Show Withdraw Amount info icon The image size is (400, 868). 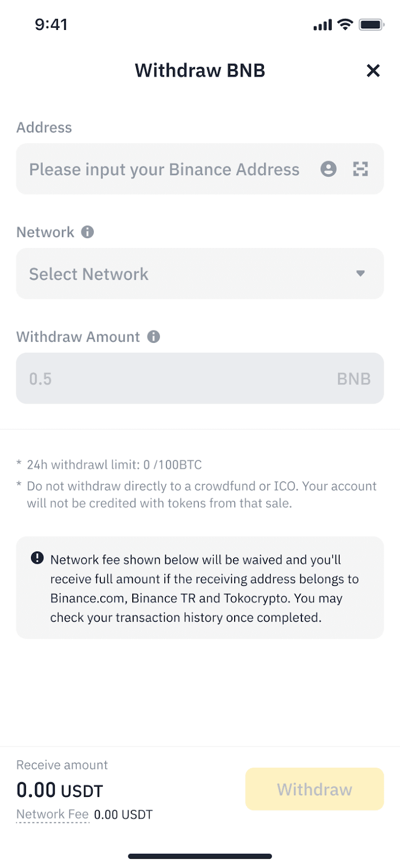click(153, 337)
